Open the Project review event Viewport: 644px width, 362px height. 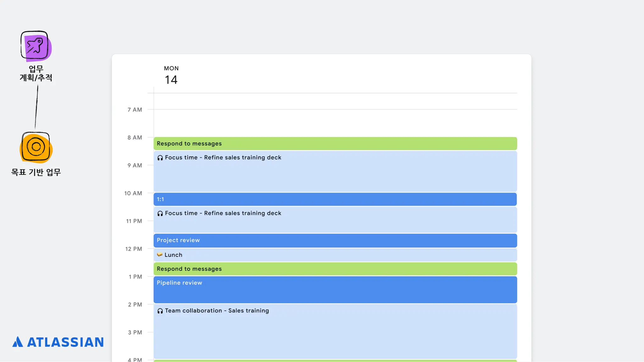[335, 240]
